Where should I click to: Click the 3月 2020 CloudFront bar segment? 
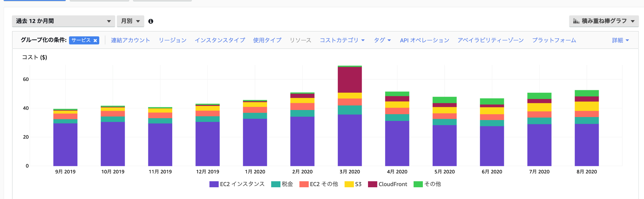[350, 80]
